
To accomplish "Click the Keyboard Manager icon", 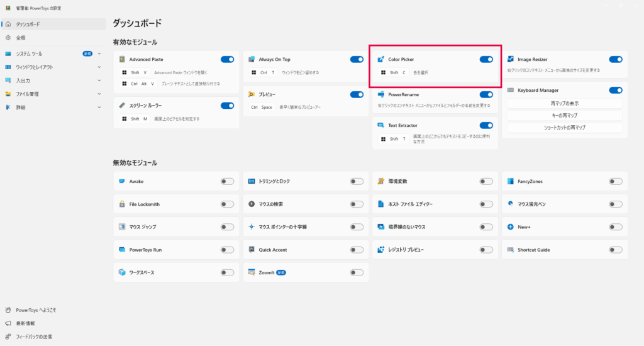I will (511, 90).
